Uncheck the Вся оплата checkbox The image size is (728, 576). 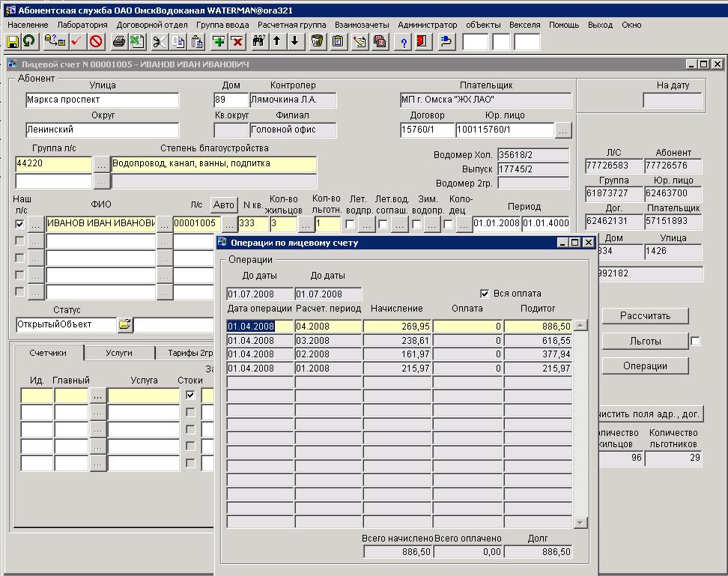[485, 294]
